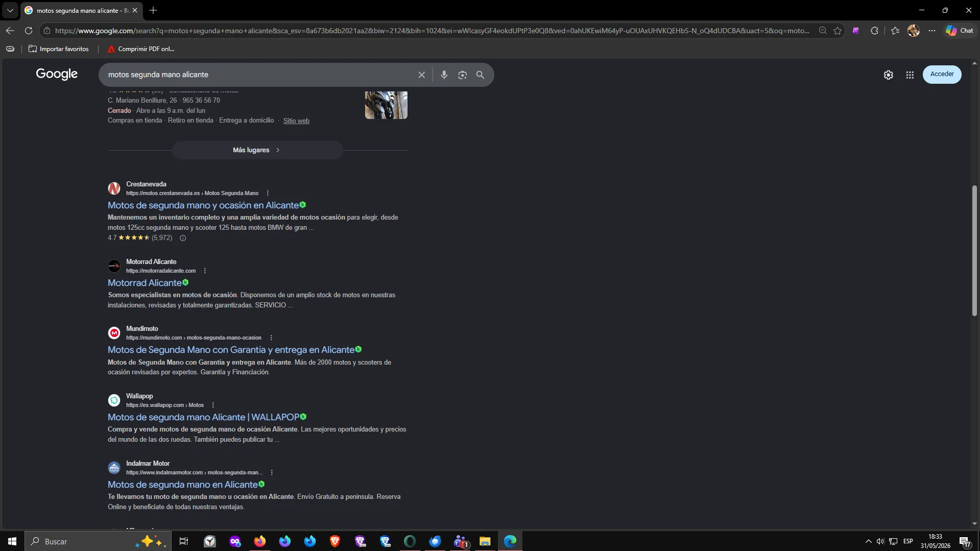Open the volume control in system tray

(880, 541)
